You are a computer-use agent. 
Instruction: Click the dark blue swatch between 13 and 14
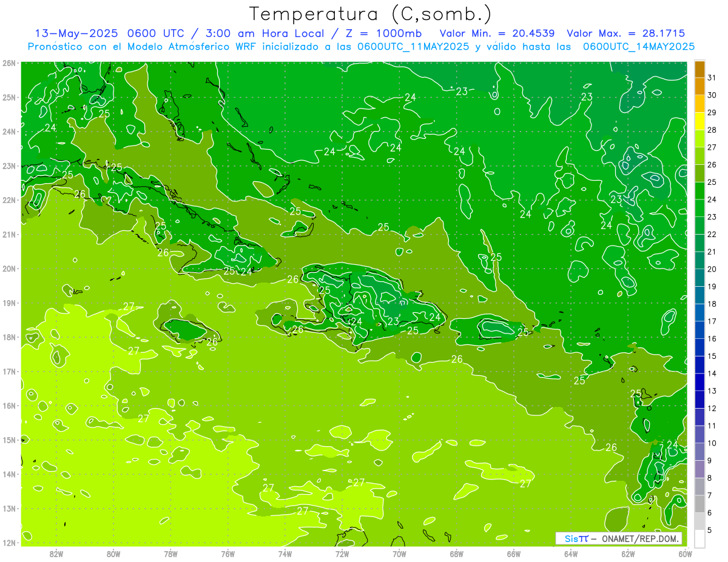point(699,382)
